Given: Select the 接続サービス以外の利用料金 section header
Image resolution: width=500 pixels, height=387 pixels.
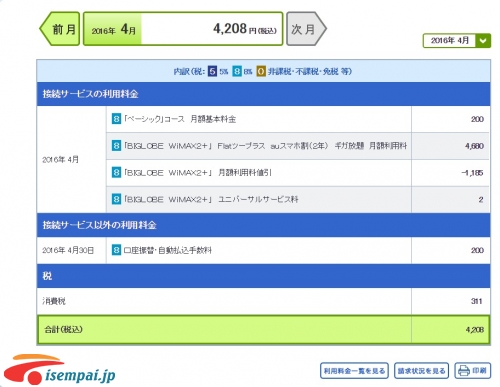Looking at the screenshot, I should click(x=263, y=225).
